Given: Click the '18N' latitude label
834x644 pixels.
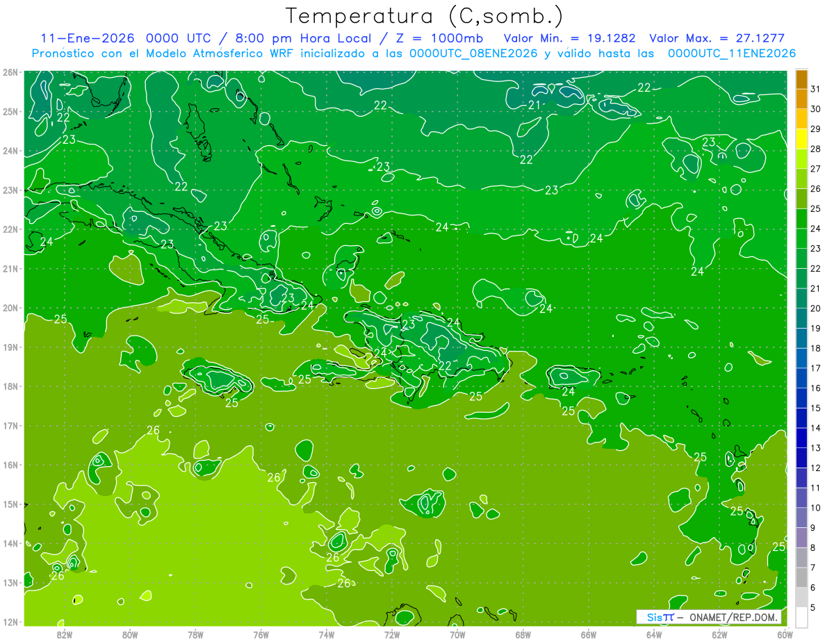Looking at the screenshot, I should pos(10,386).
